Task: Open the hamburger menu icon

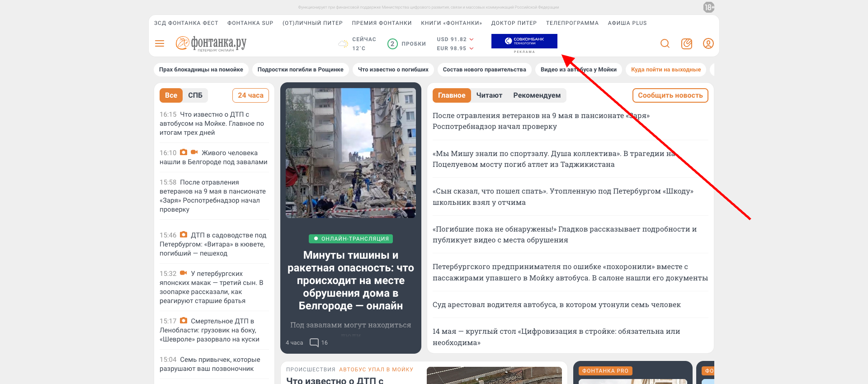Action: pos(160,43)
